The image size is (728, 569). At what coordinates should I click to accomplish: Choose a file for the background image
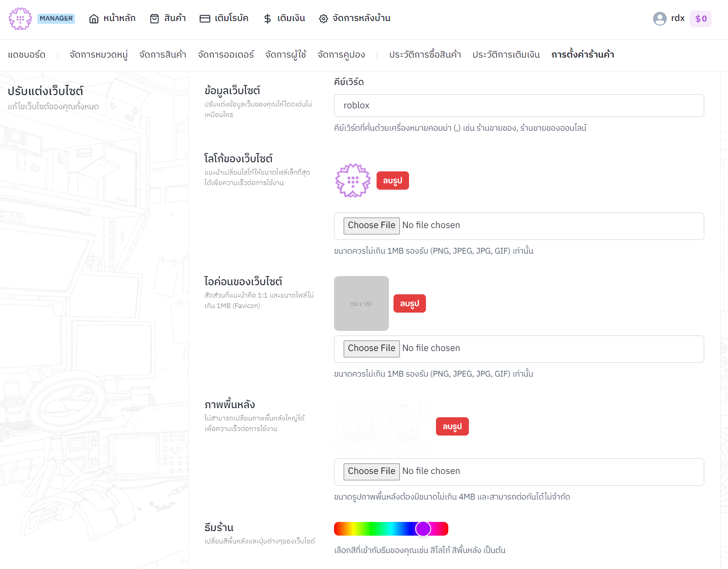(x=372, y=471)
